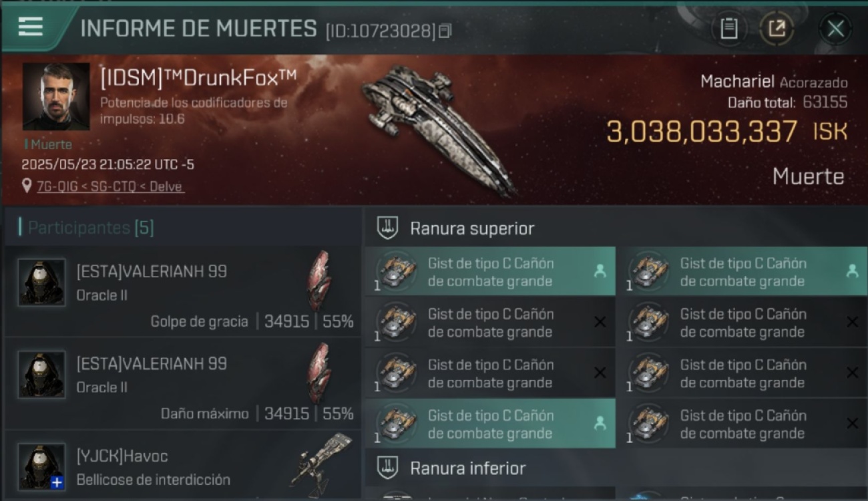The image size is (868, 501).
Task: Click the share export icon in header
Action: (777, 29)
